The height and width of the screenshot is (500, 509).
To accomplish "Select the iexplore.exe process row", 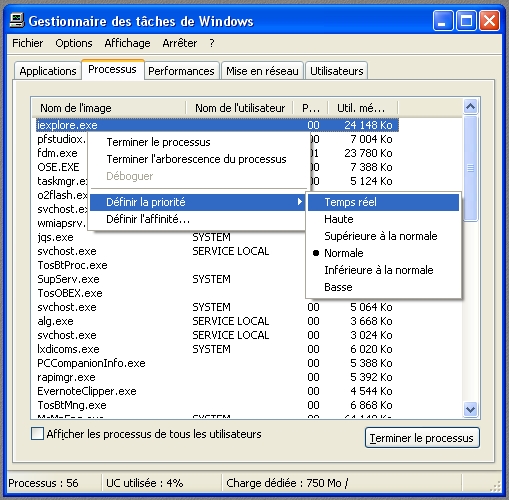I will 217,125.
